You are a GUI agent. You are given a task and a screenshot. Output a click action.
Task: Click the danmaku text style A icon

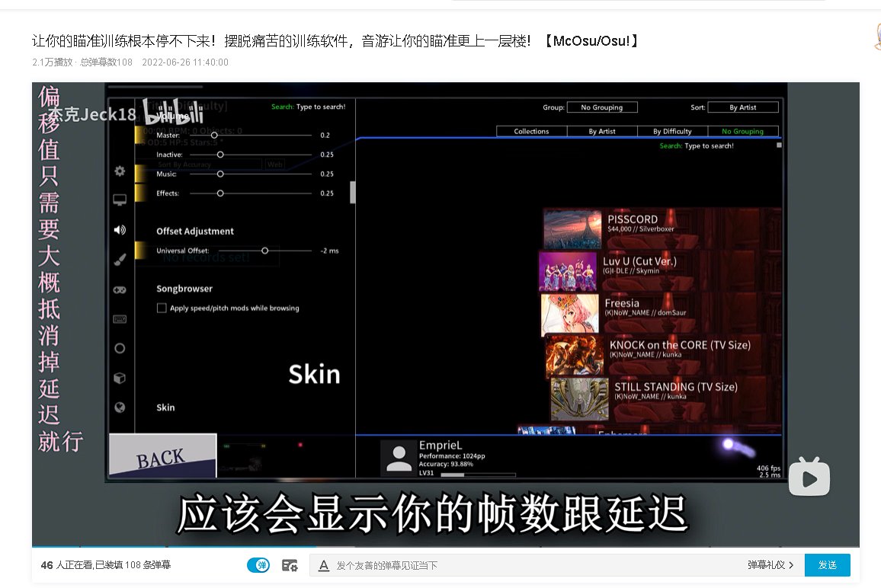(x=324, y=566)
